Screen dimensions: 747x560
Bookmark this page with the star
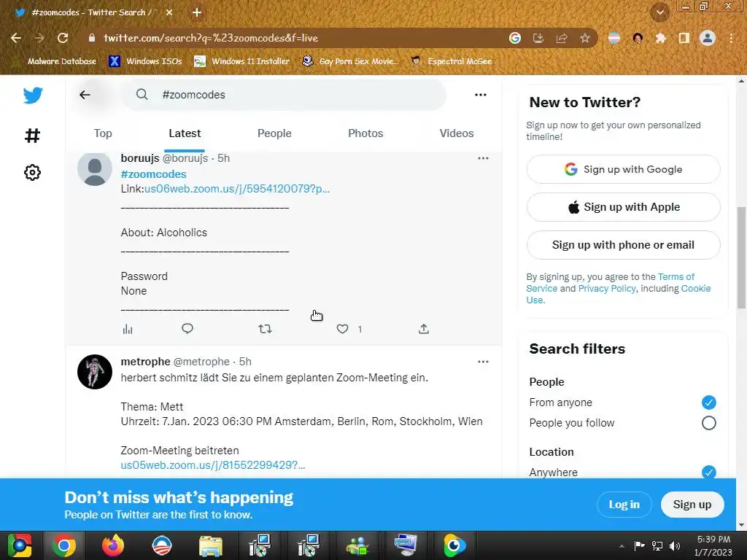(x=585, y=38)
